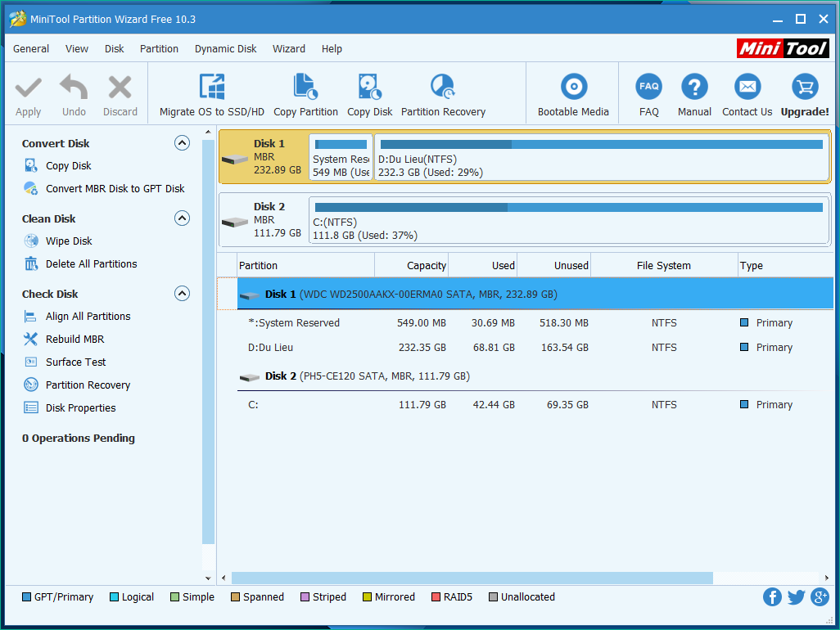Click the sidebar scroll up arrow
840x630 pixels.
tap(209, 132)
